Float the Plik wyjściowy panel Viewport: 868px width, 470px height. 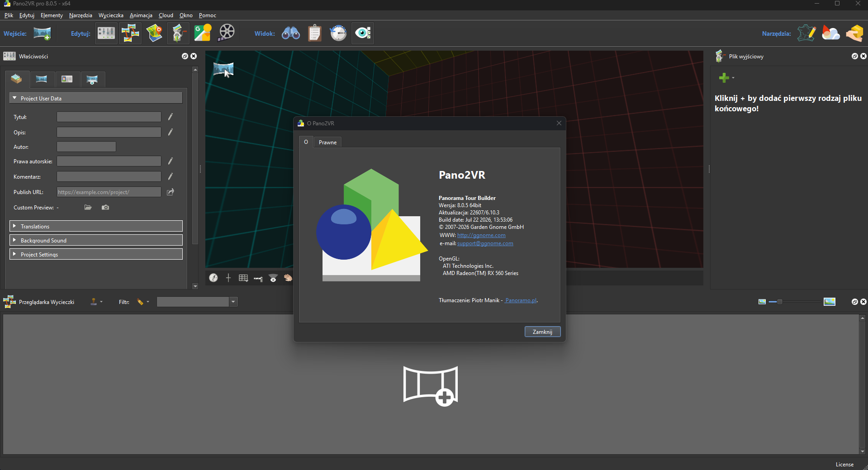tap(855, 56)
